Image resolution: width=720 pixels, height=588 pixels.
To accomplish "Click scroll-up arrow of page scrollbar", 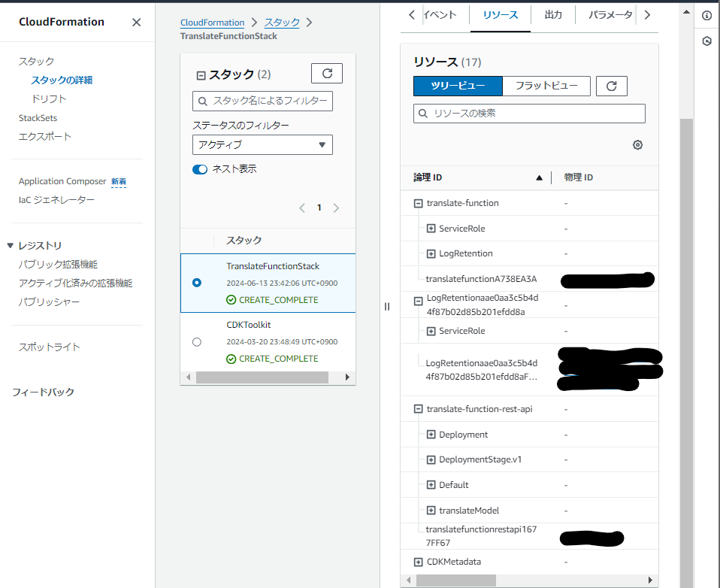I will (x=686, y=12).
